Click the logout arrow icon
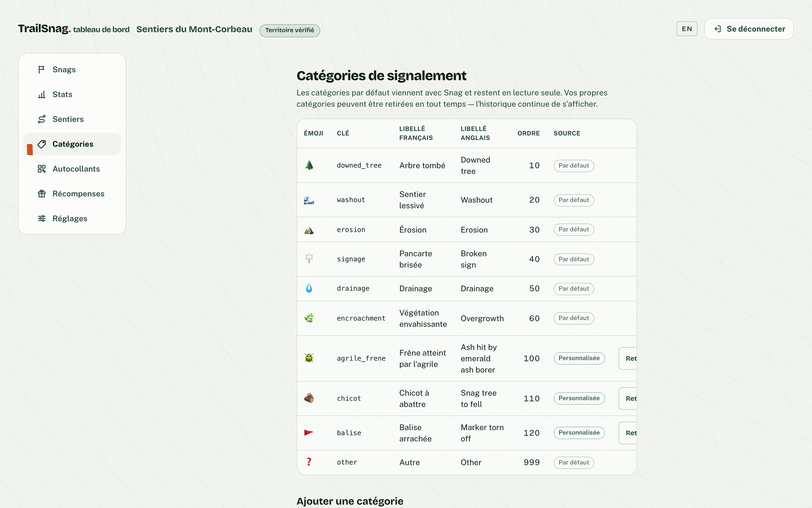Screen dimensions: 812x508 coord(717,29)
